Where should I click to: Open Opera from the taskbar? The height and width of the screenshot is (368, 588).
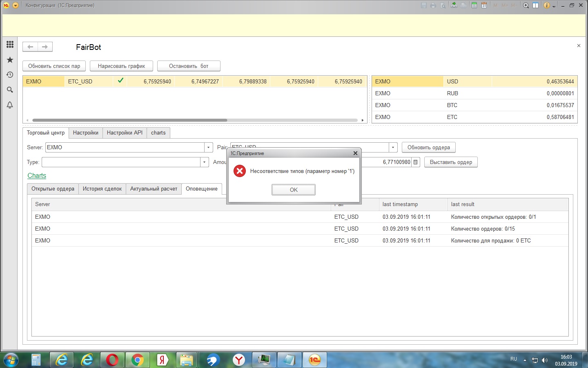click(x=112, y=360)
